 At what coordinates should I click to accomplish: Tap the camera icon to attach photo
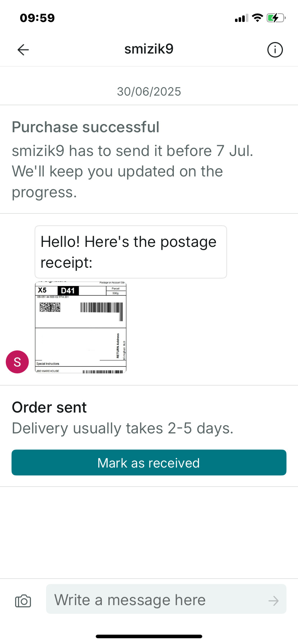[23, 601]
